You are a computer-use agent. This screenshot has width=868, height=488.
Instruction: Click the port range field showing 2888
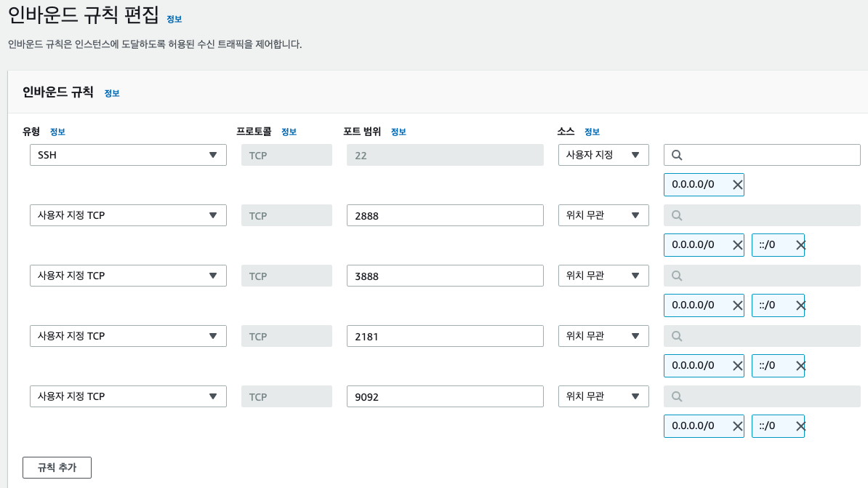click(x=443, y=215)
